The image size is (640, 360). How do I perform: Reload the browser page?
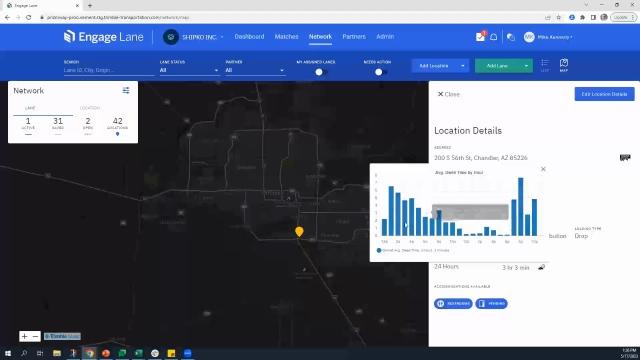coord(29,18)
